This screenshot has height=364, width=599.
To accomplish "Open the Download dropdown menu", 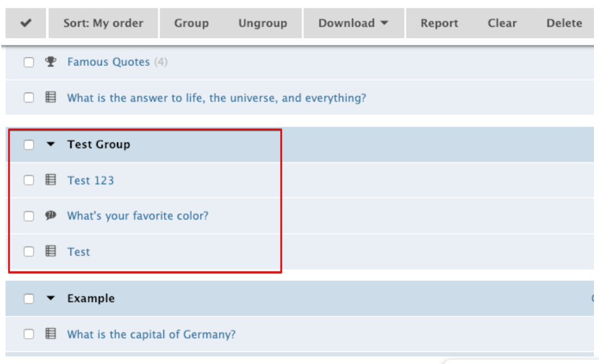I will pyautogui.click(x=354, y=23).
